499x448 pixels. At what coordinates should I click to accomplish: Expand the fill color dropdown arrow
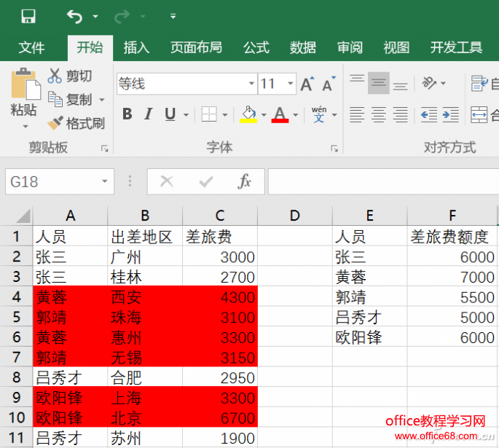click(x=264, y=115)
